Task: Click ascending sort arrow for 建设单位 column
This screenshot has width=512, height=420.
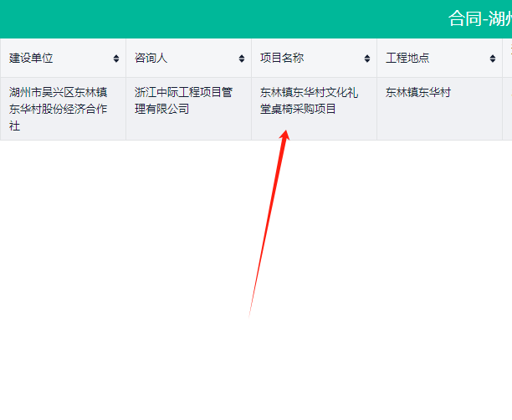Action: click(115, 56)
